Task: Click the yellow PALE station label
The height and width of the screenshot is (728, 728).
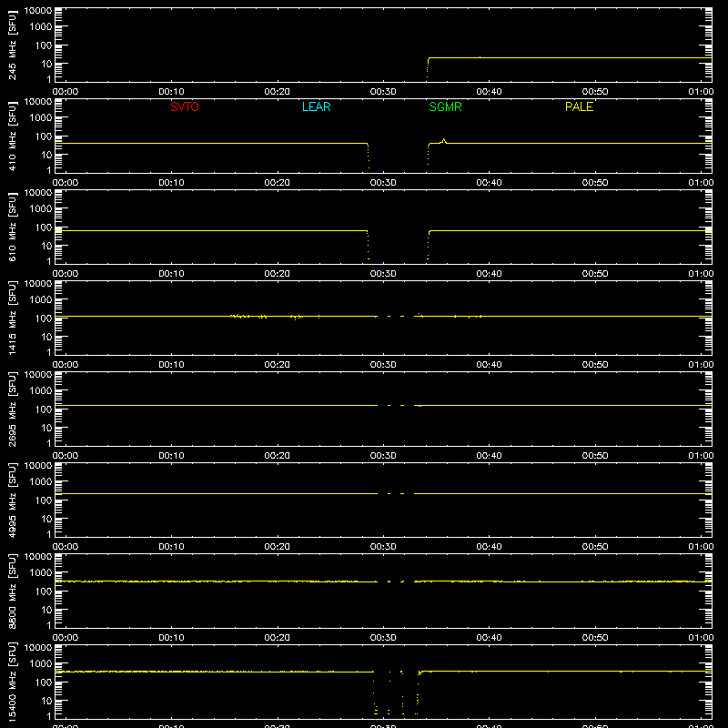Action: 579,106
